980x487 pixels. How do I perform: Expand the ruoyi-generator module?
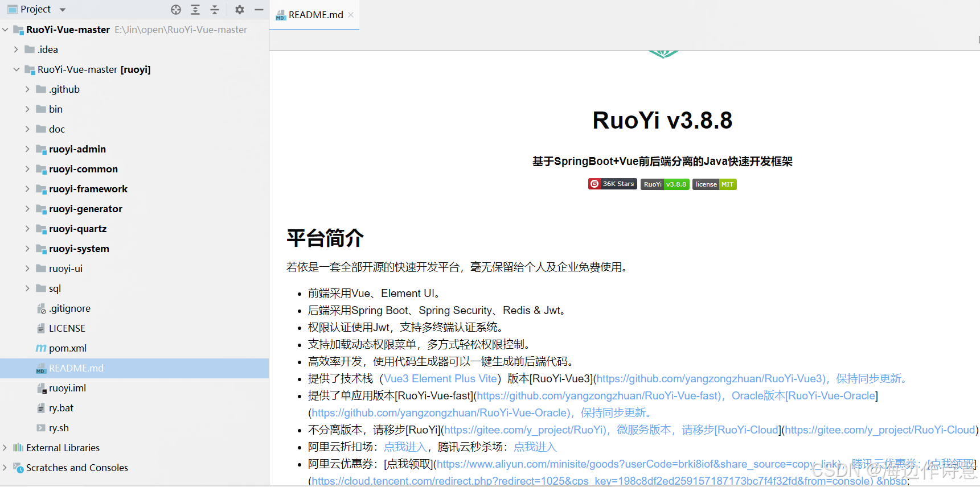[27, 209]
